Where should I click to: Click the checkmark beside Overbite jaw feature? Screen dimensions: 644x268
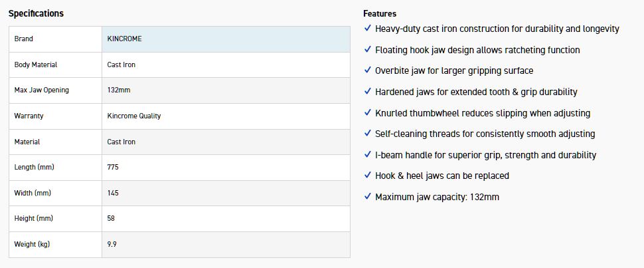coord(368,70)
